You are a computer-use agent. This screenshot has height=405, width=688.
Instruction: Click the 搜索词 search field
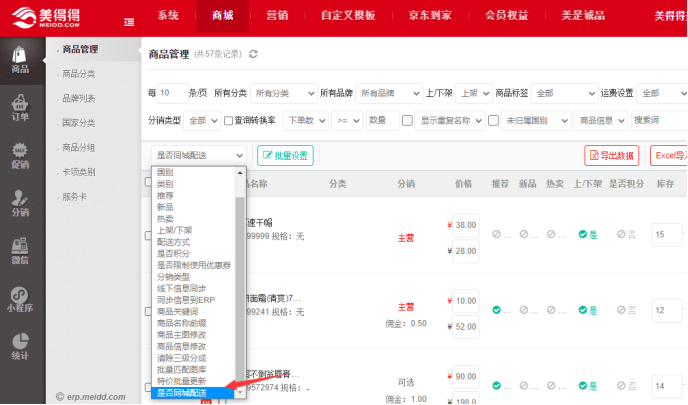(x=659, y=121)
